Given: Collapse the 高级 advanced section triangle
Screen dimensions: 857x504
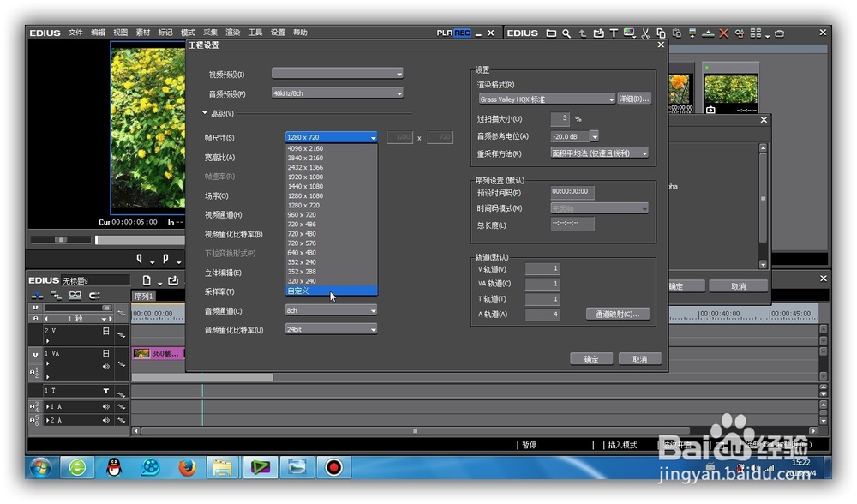Looking at the screenshot, I should point(205,113).
